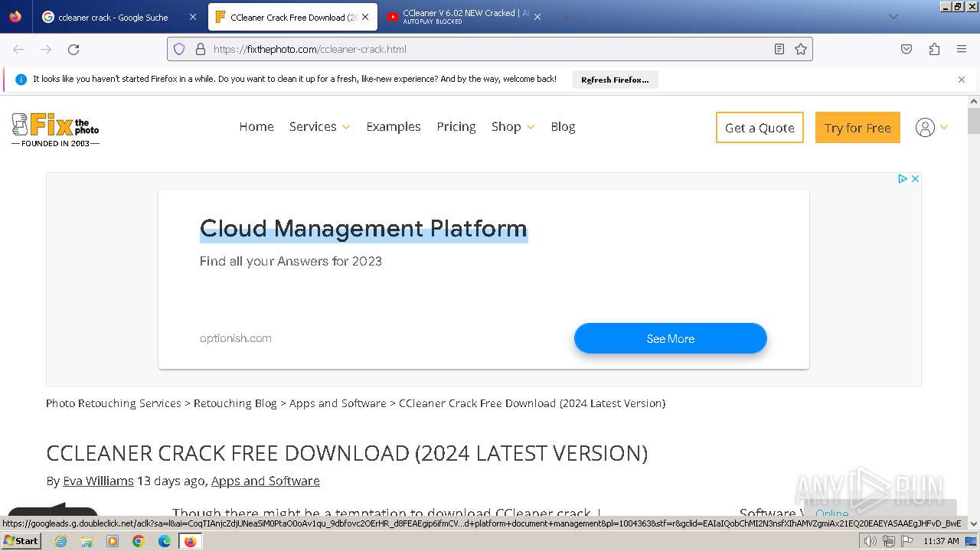The width and height of the screenshot is (980, 551).
Task: Open the Action Center flag icon
Action: point(907,541)
